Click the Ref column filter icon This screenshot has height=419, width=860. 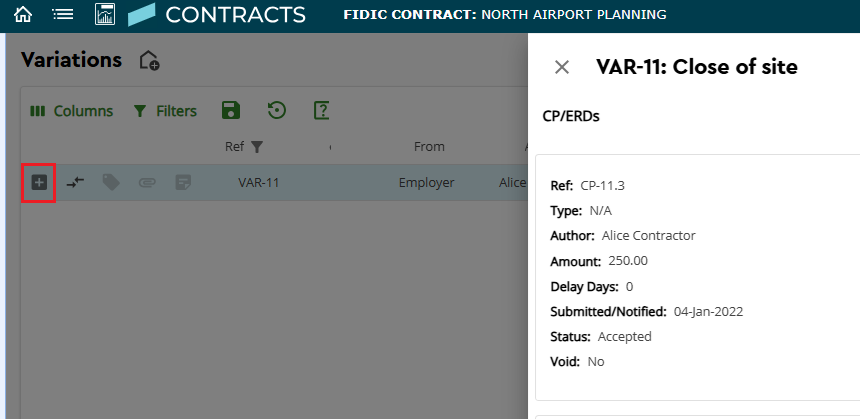point(257,147)
